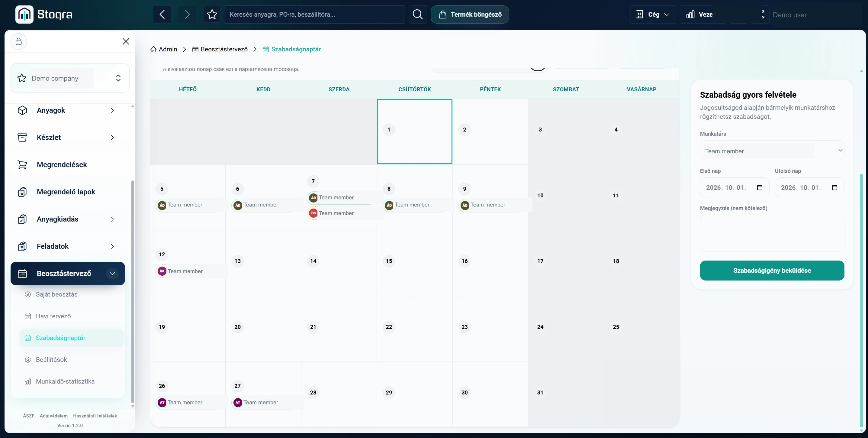Open Havi tervező submenu item

tap(72, 316)
